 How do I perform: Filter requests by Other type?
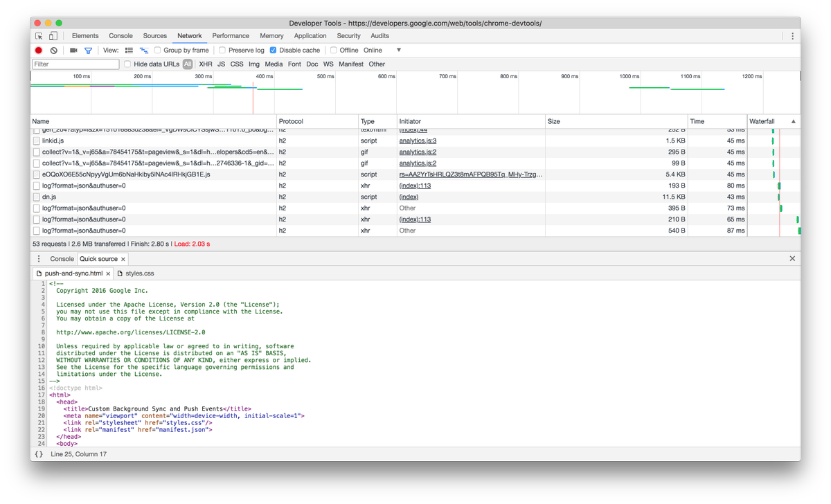[x=377, y=64]
